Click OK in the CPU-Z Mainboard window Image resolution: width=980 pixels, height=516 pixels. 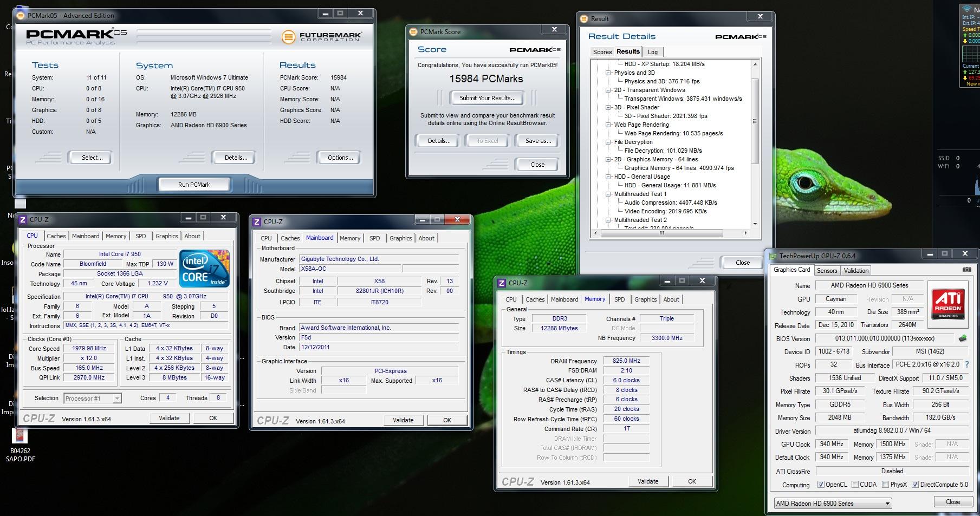tap(447, 420)
